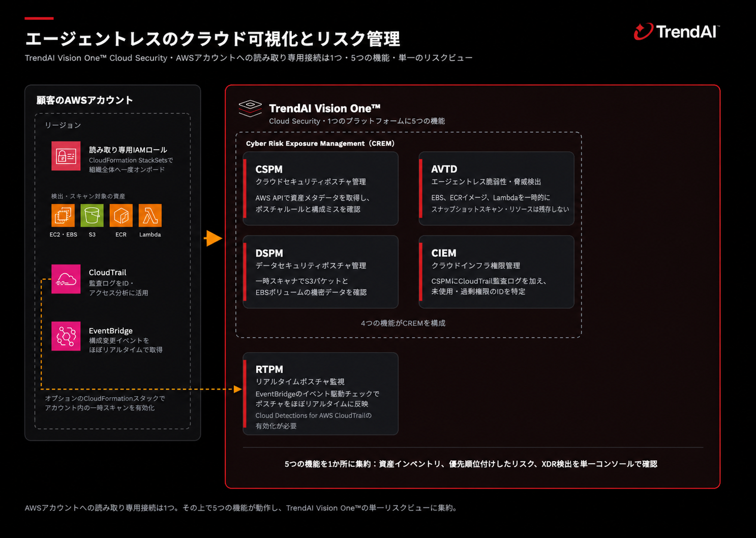Select the リージョン label
756x538 pixels.
pyautogui.click(x=63, y=125)
